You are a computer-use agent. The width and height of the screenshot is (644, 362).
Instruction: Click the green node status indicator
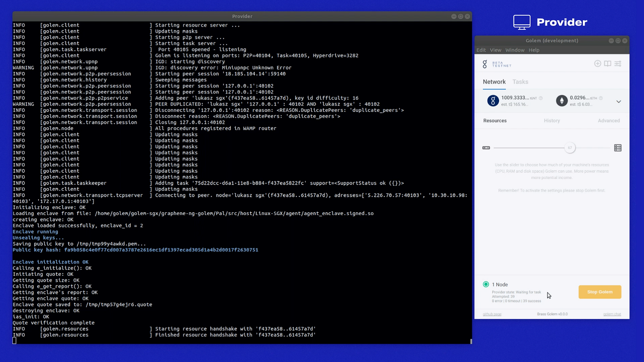click(486, 285)
